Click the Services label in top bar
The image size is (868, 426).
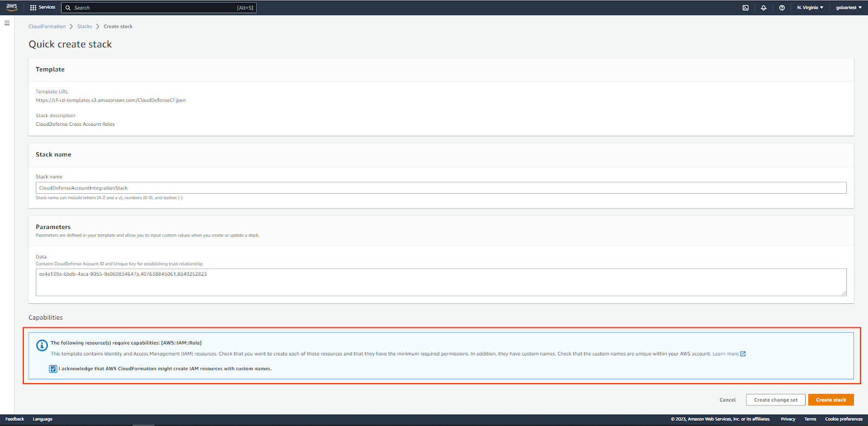tap(47, 8)
